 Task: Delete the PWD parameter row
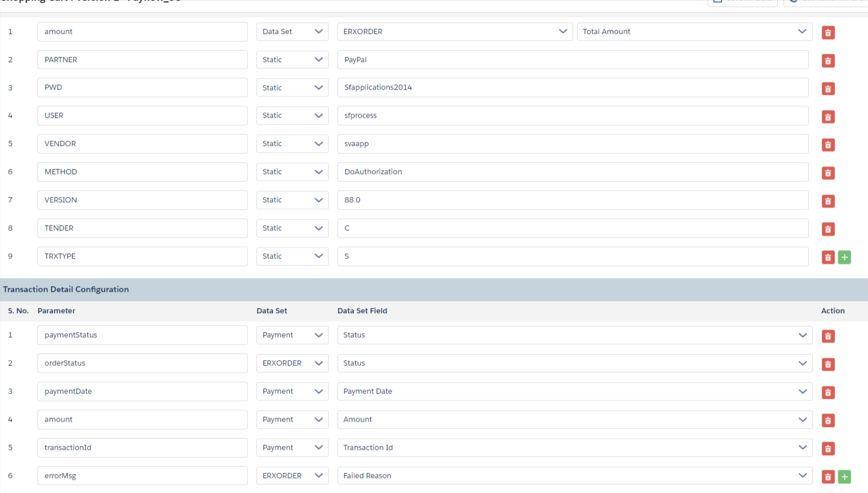828,89
